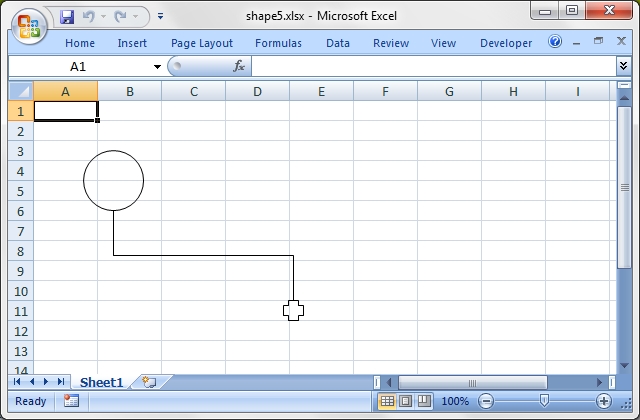
Task: Open the Home ribbon tab
Action: (80, 43)
